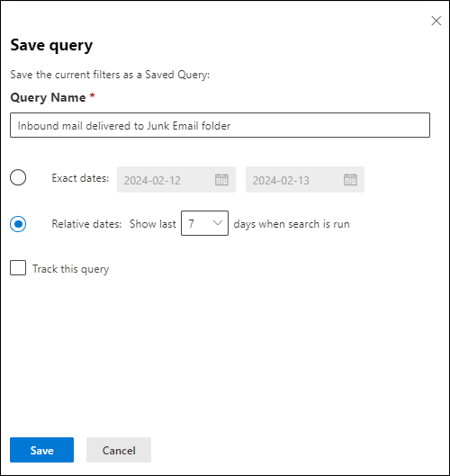The height and width of the screenshot is (476, 450).
Task: Click the 'Exact dates:' label
Action: (x=80, y=178)
